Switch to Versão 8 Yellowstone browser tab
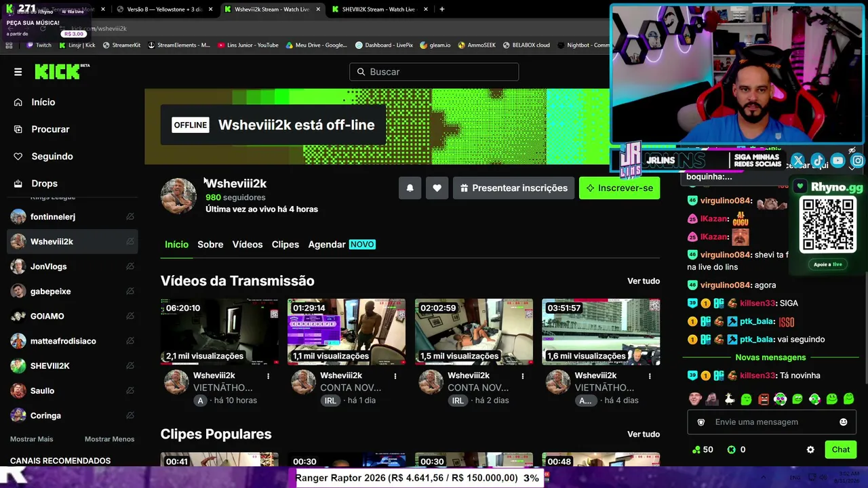This screenshot has height=488, width=868. click(163, 9)
